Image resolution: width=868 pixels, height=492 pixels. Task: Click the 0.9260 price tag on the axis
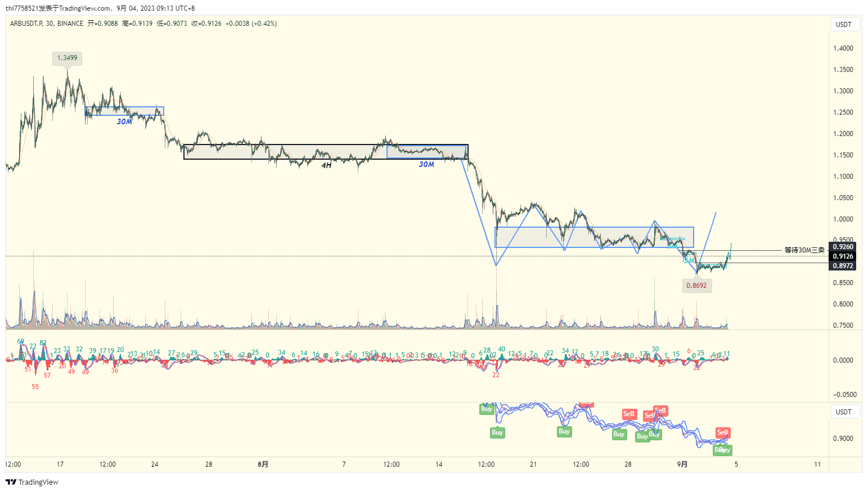[x=843, y=247]
